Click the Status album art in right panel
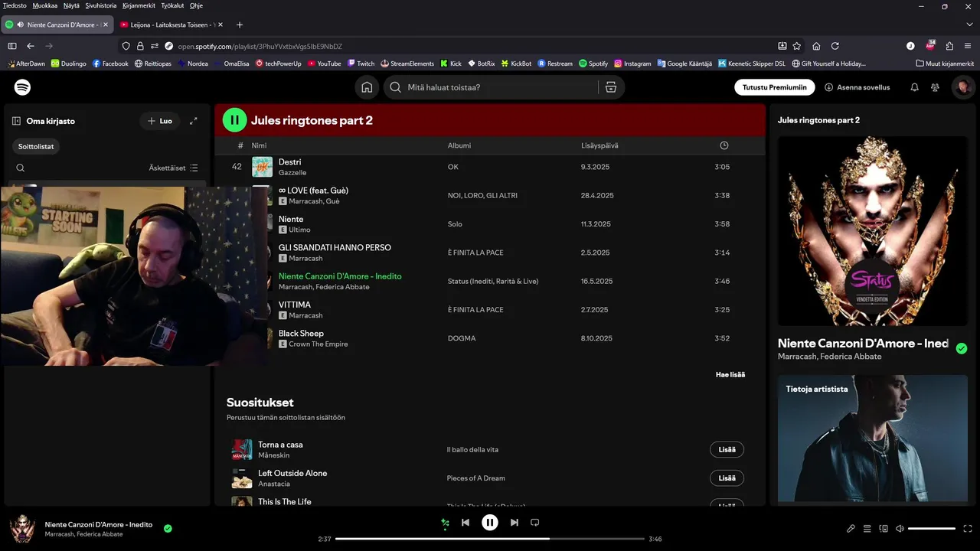Image resolution: width=980 pixels, height=551 pixels. [x=872, y=231]
